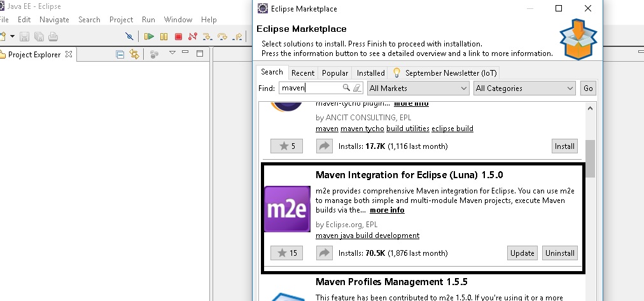This screenshot has height=301, width=644.
Task: Click the magnifier search icon in Find field
Action: click(346, 87)
